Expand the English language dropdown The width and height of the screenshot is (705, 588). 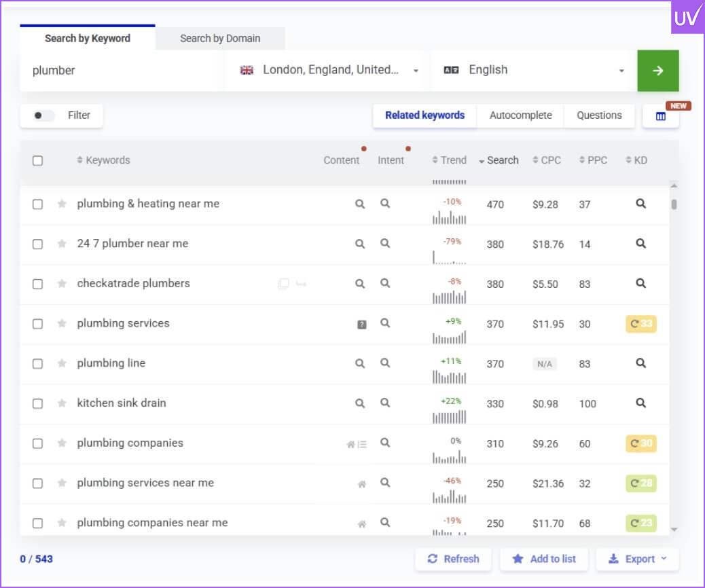(x=533, y=71)
